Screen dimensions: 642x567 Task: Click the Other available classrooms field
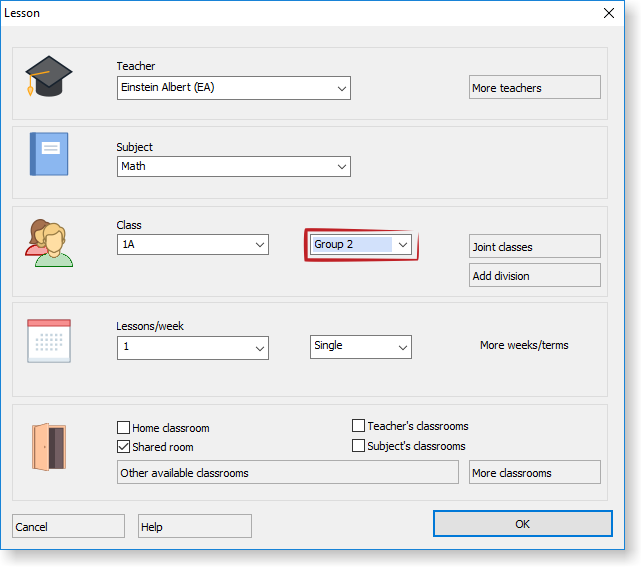(287, 472)
